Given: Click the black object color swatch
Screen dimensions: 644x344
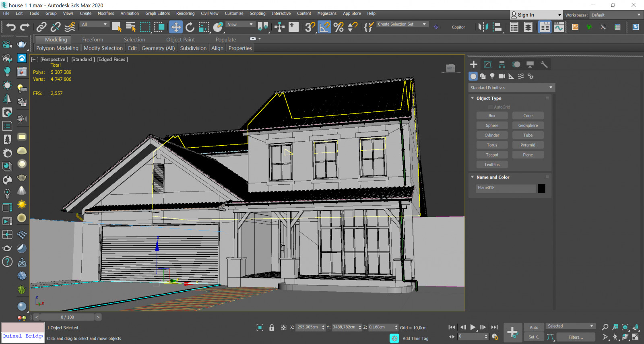Looking at the screenshot, I should coord(541,188).
